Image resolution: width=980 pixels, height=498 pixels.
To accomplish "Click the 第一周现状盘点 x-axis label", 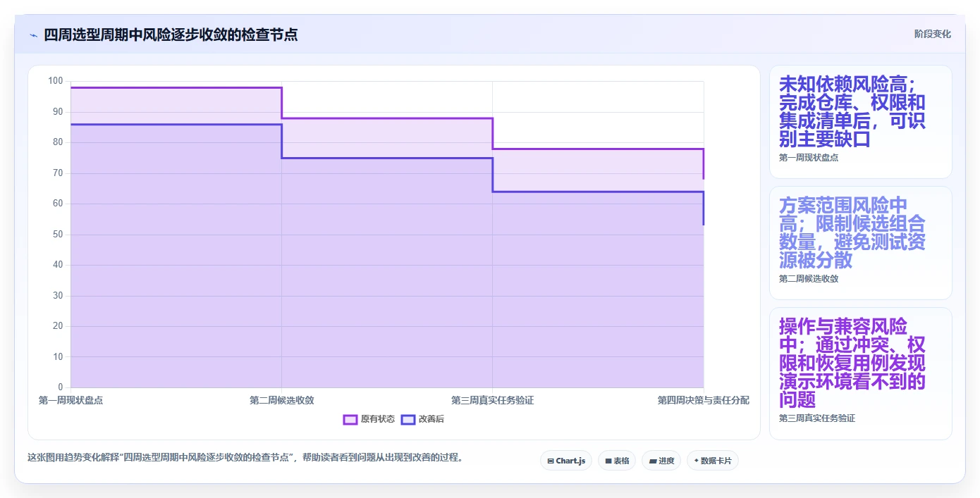I will [x=71, y=400].
